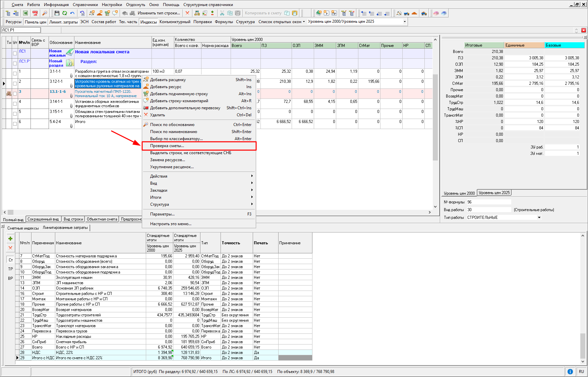
Task: Click the Изменить тип строки... button
Action: pos(159,13)
